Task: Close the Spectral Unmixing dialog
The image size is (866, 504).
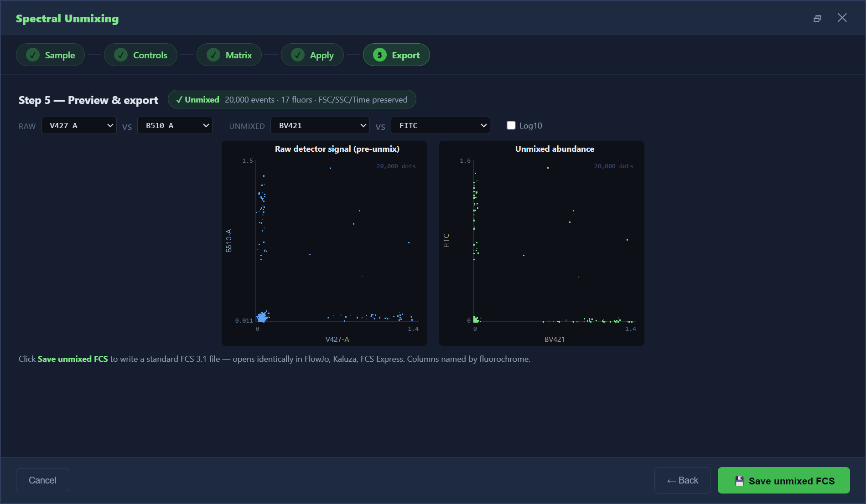Action: pos(842,18)
